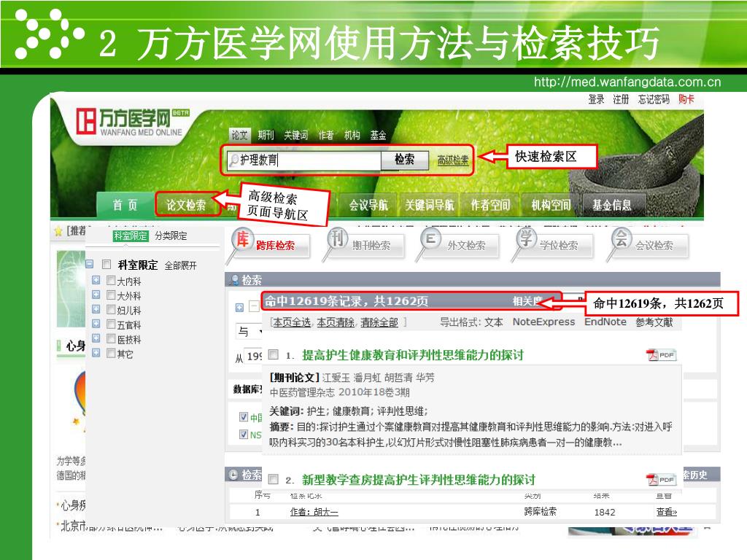Click the 刊 journal search icon
Viewport: 747px width, 560px height.
[337, 238]
